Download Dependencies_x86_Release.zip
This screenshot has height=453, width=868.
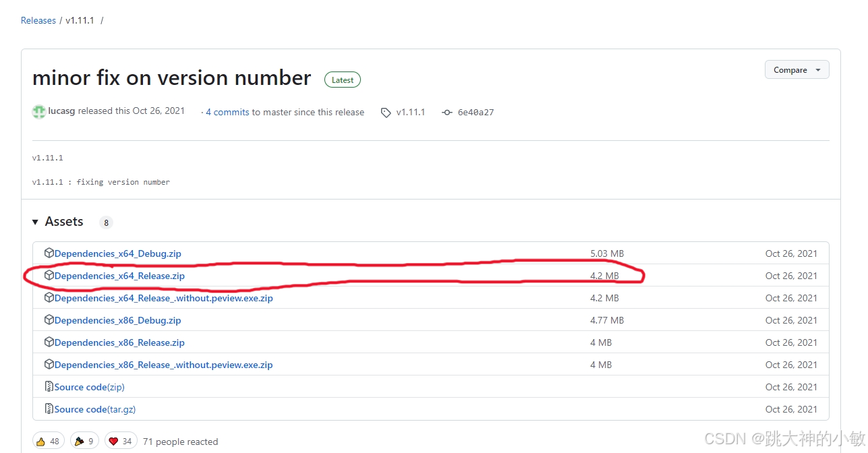[x=119, y=342]
